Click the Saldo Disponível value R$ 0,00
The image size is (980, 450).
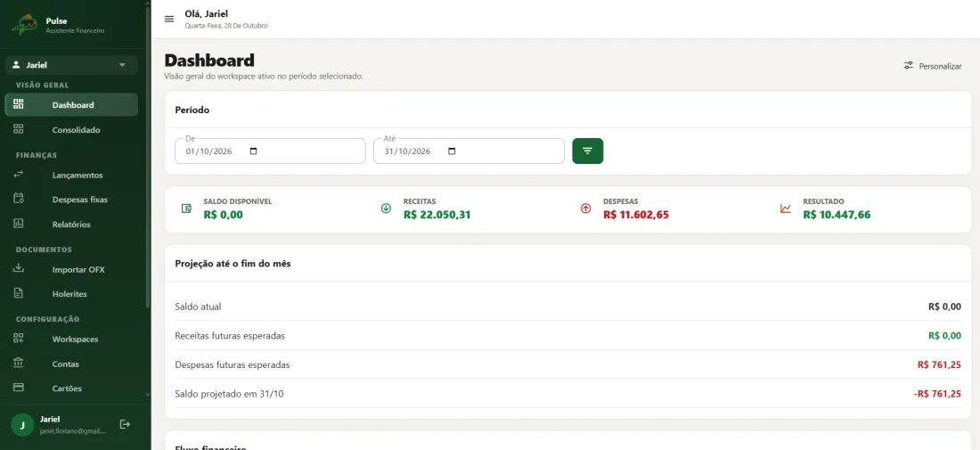tap(223, 215)
